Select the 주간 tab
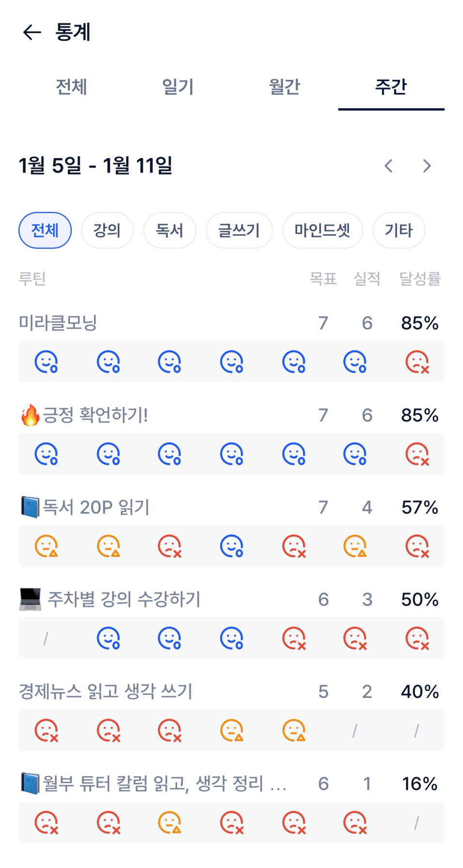The width and height of the screenshot is (463, 868). [x=391, y=87]
